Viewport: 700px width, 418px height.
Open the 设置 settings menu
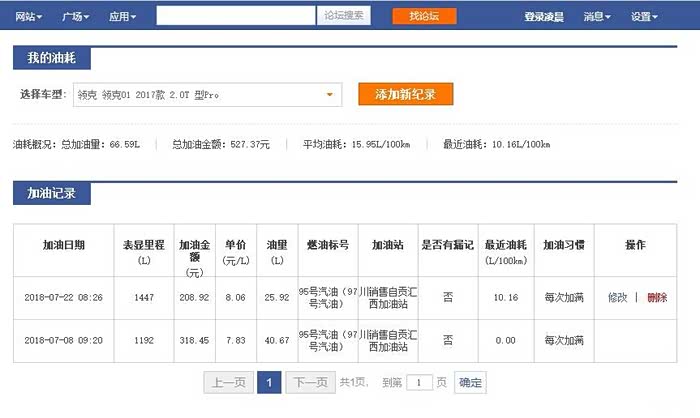click(644, 17)
